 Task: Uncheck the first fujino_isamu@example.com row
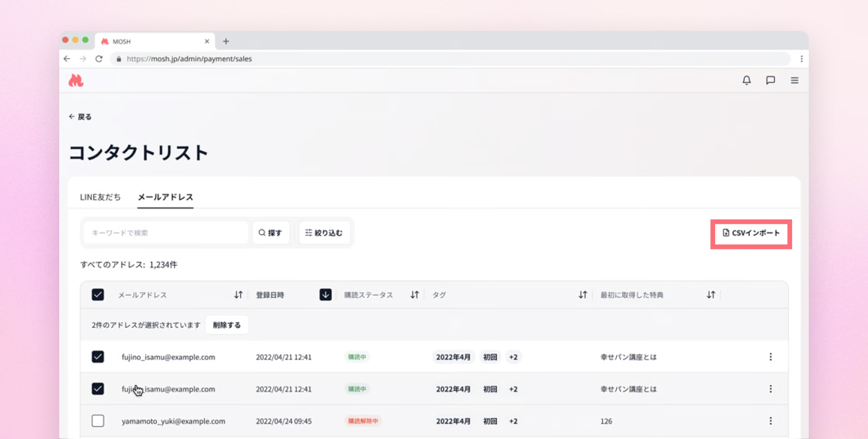[98, 357]
